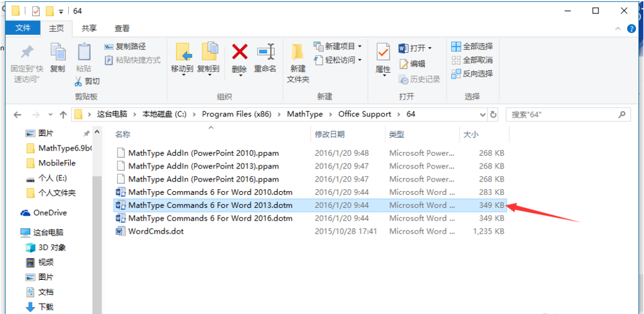Click the Paste (粘贴) icon
Viewport: 644px width, 314px height.
coord(84,53)
